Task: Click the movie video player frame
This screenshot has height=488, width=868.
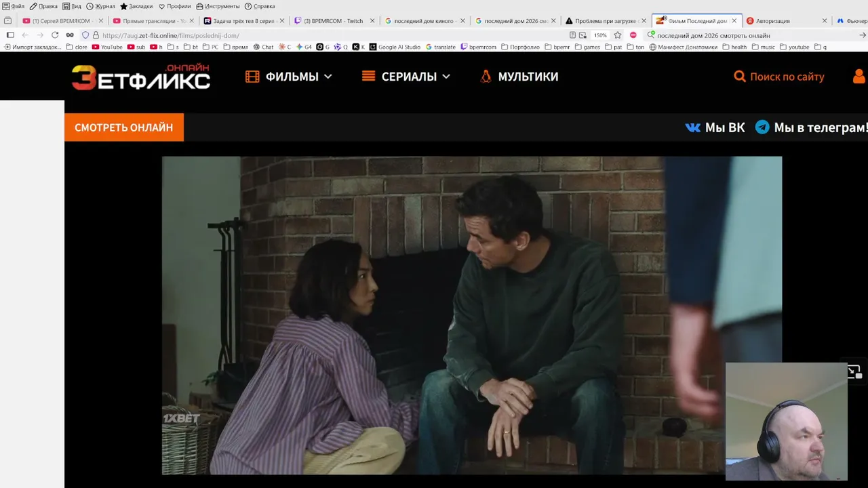Action: click(472, 316)
